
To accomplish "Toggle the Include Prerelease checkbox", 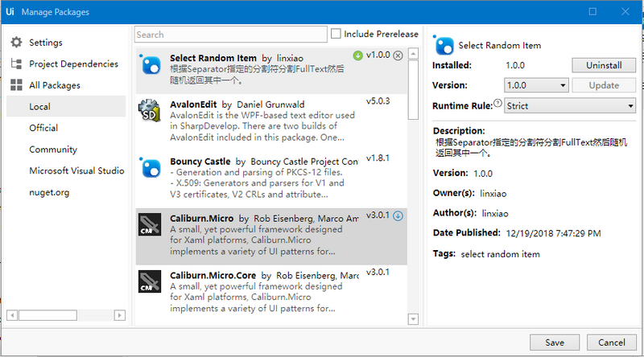I will coord(336,34).
